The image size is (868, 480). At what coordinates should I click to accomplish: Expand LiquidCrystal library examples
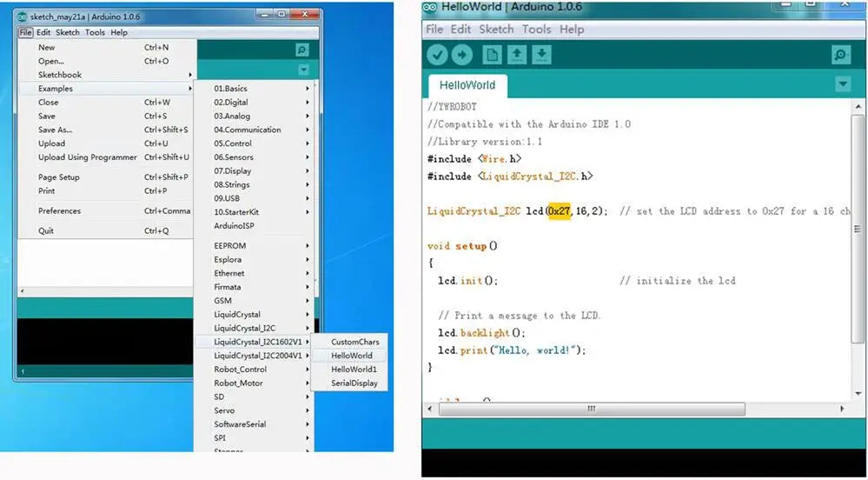click(254, 315)
